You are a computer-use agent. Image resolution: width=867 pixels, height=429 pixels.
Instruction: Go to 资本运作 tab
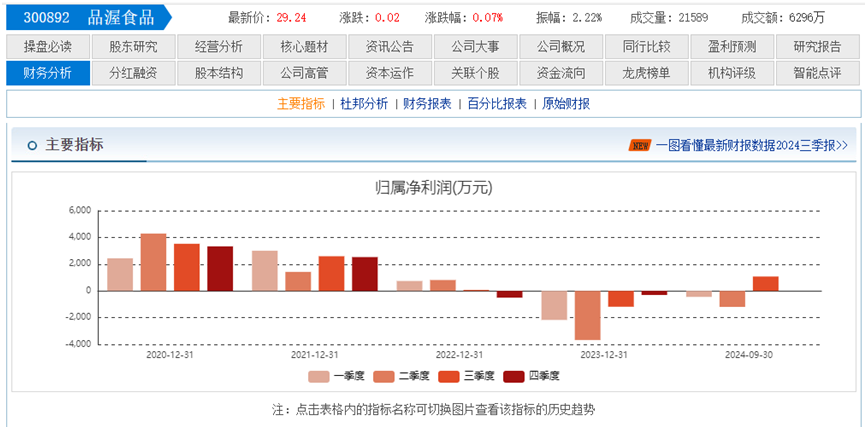click(x=390, y=73)
